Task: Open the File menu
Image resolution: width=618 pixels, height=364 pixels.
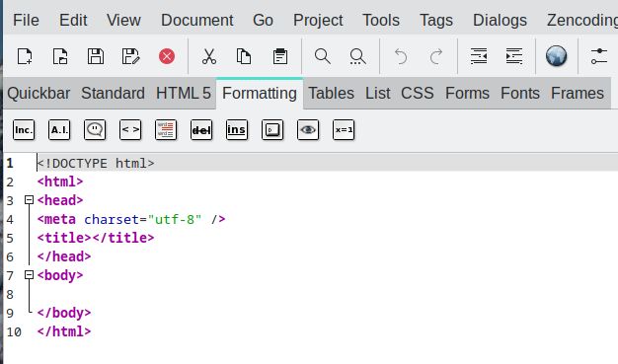Action: point(26,20)
